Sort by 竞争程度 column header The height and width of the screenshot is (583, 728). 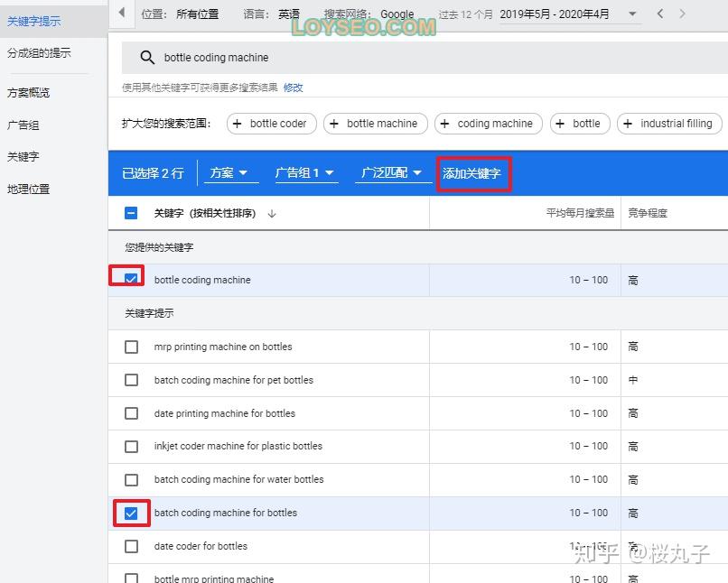pyautogui.click(x=648, y=213)
